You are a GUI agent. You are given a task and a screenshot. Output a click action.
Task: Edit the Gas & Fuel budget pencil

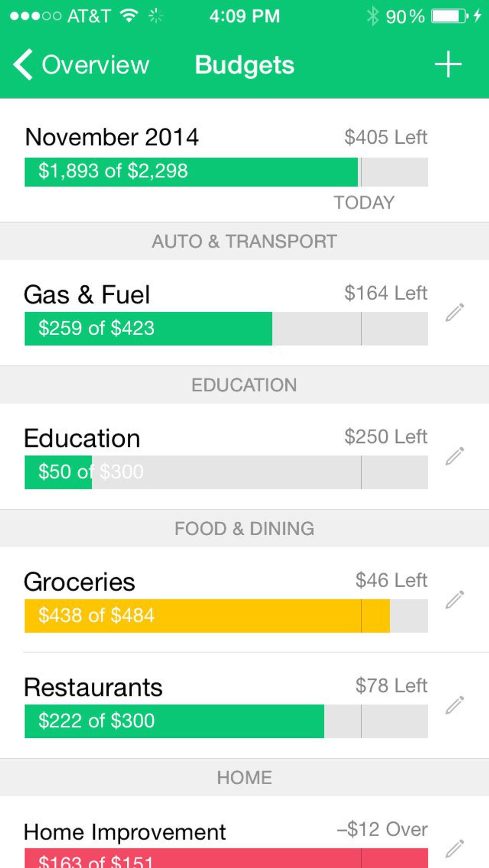pyautogui.click(x=455, y=313)
